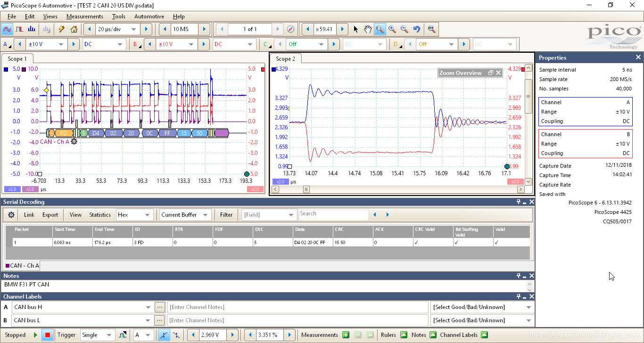Open the Measurements menu

click(84, 16)
